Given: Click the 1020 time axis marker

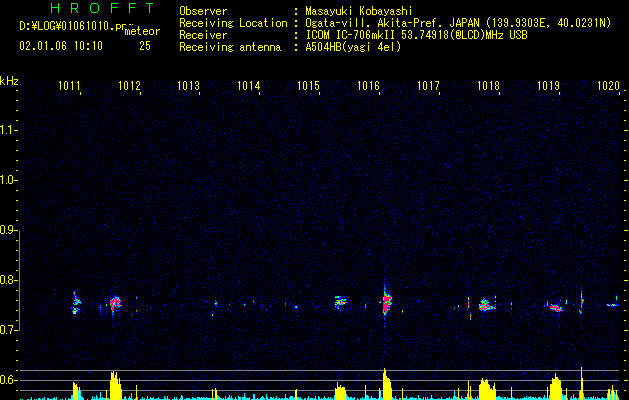Looking at the screenshot, I should tap(609, 86).
